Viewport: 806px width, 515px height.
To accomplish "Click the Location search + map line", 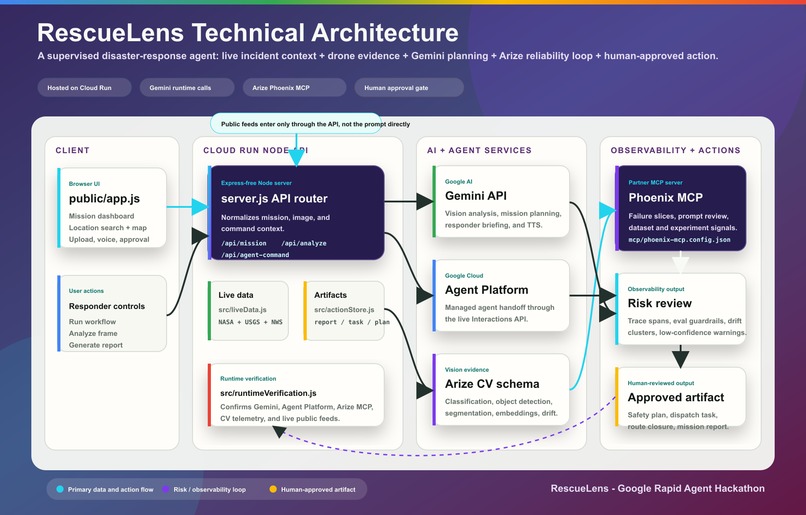I will pyautogui.click(x=107, y=228).
